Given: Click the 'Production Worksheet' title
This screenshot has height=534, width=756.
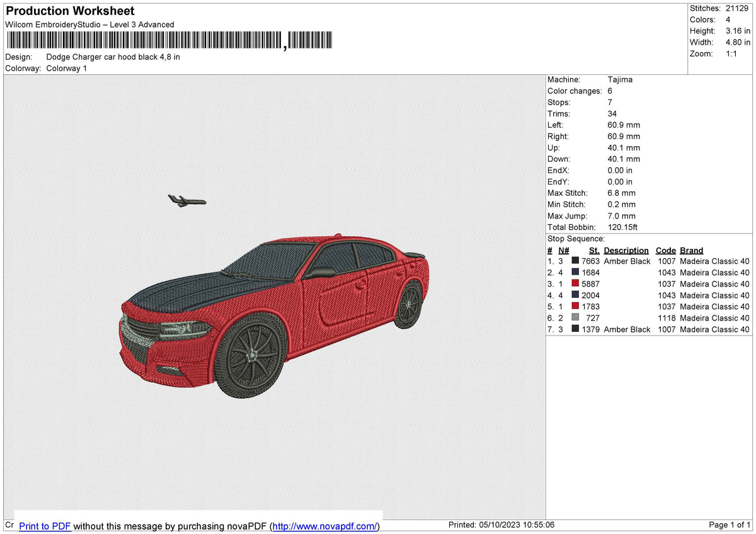Looking at the screenshot, I should coord(70,11).
